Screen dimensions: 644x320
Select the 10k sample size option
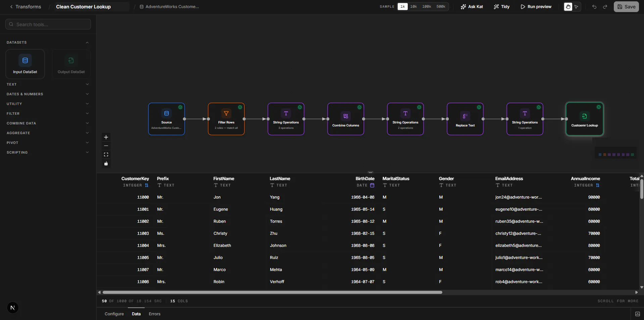click(x=413, y=7)
